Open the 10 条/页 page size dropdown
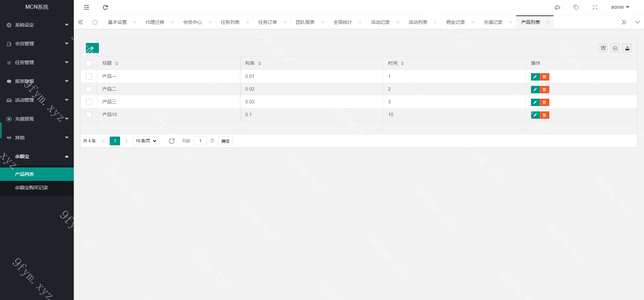This screenshot has height=300, width=644. pos(146,141)
